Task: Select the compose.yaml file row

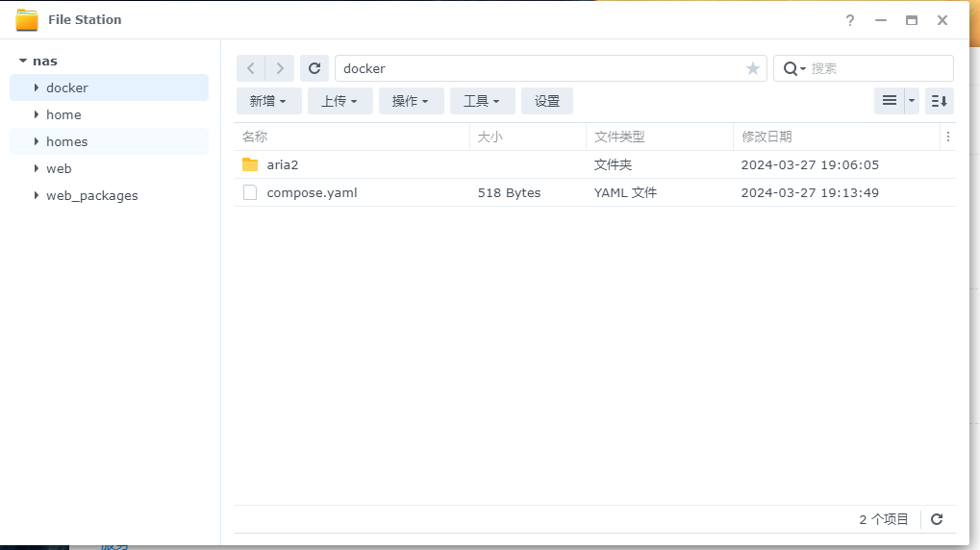Action: 312,192
